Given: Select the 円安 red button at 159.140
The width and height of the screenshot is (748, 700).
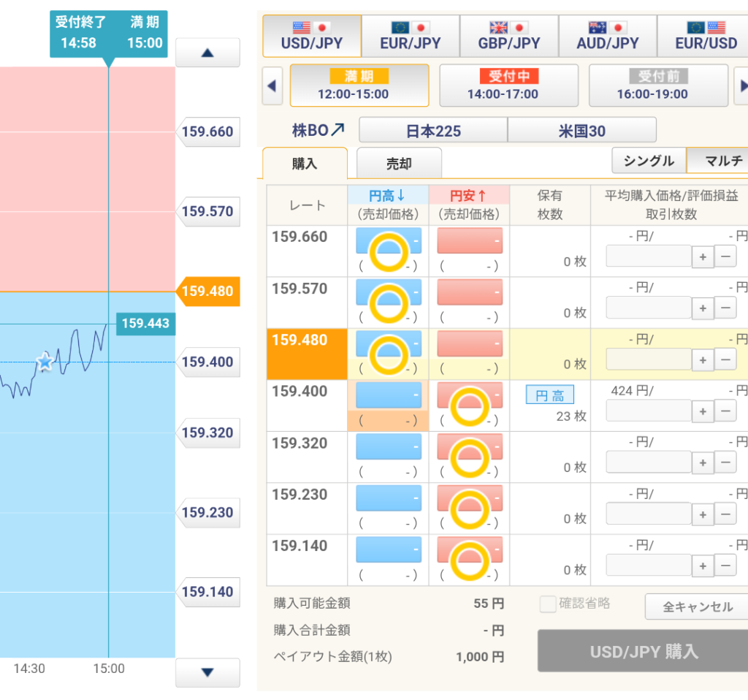Looking at the screenshot, I should [x=469, y=550].
